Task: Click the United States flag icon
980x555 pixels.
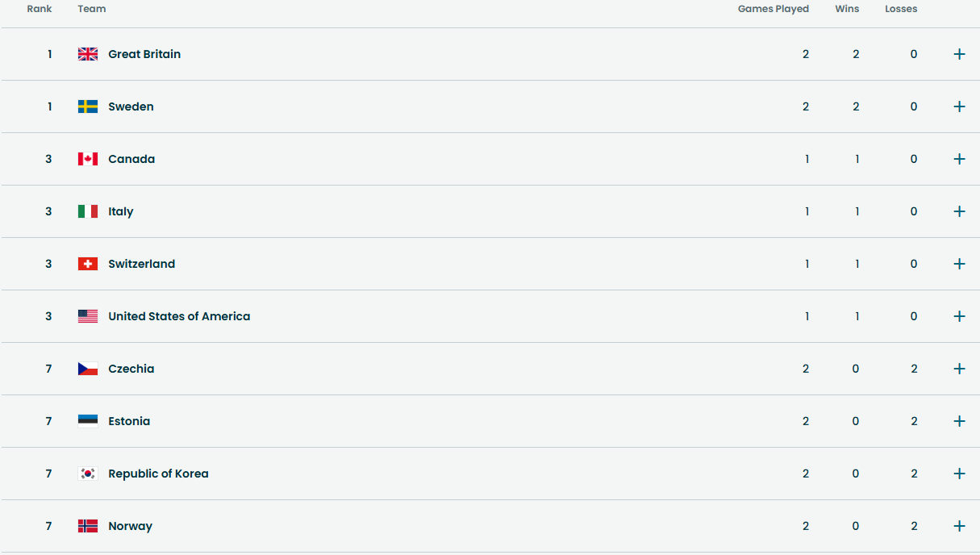Action: 88,316
